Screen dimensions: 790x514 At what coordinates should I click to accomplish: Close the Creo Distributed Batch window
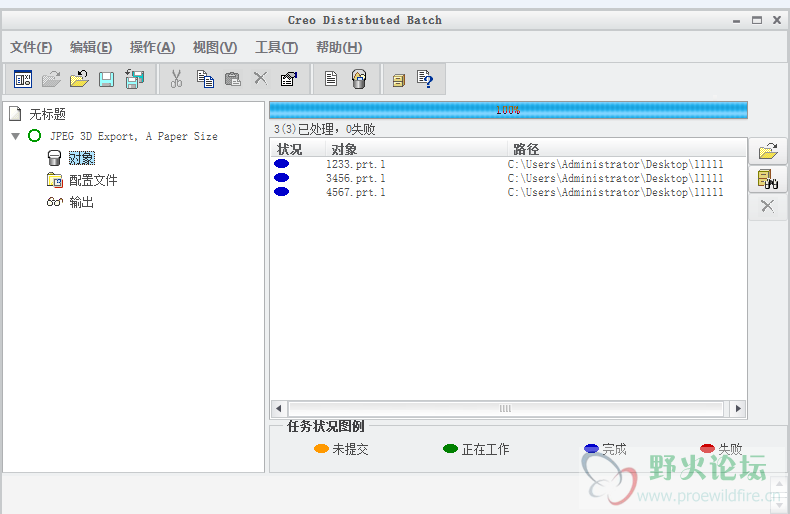[x=777, y=20]
